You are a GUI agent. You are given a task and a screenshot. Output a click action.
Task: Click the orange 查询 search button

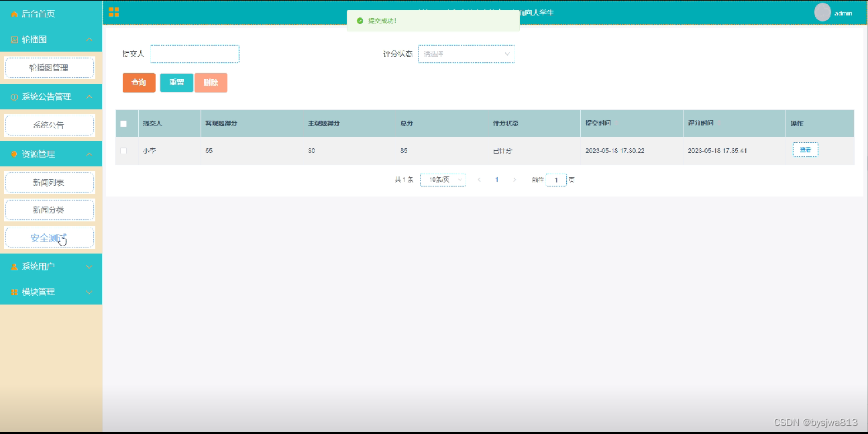point(139,83)
